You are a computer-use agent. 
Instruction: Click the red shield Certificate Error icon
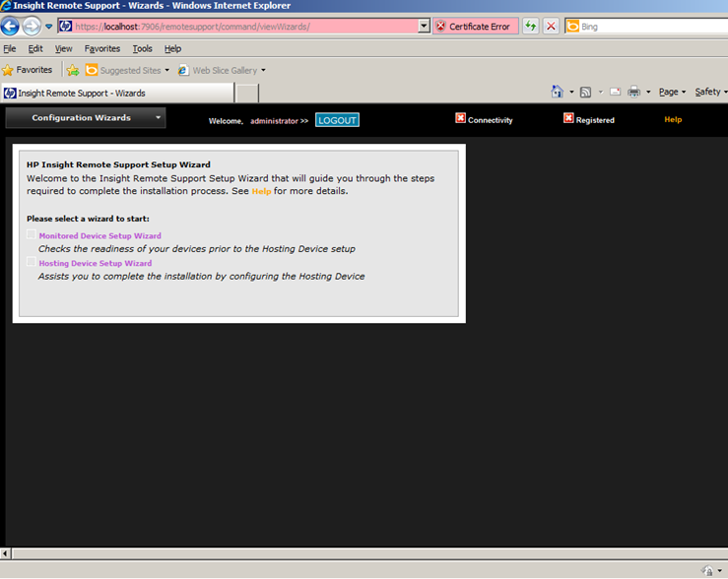[x=440, y=27]
